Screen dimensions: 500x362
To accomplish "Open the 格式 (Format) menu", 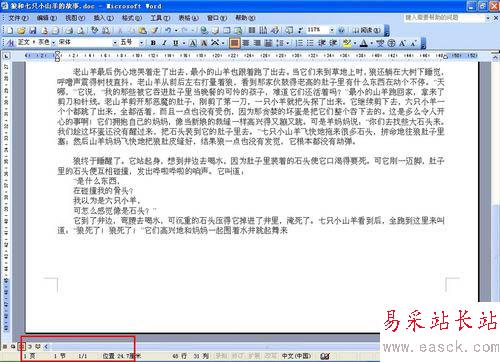I will click(x=132, y=18).
